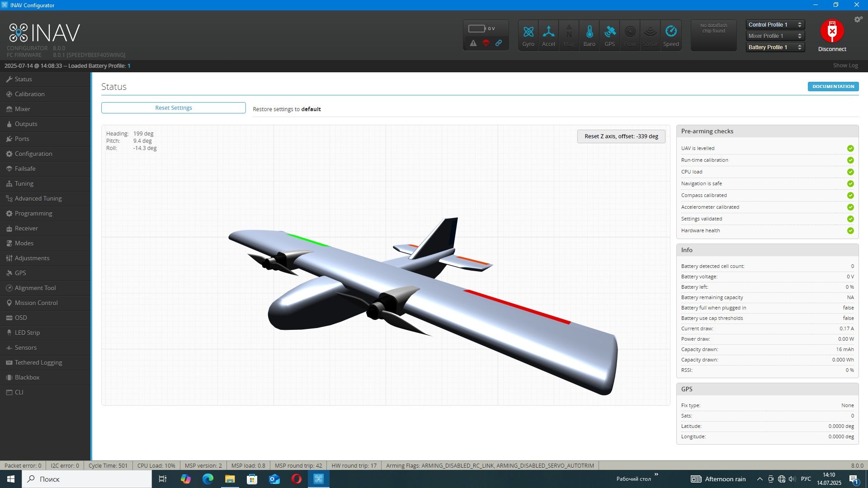Open Outlook from taskbar
This screenshot has height=488, width=868.
point(274,479)
